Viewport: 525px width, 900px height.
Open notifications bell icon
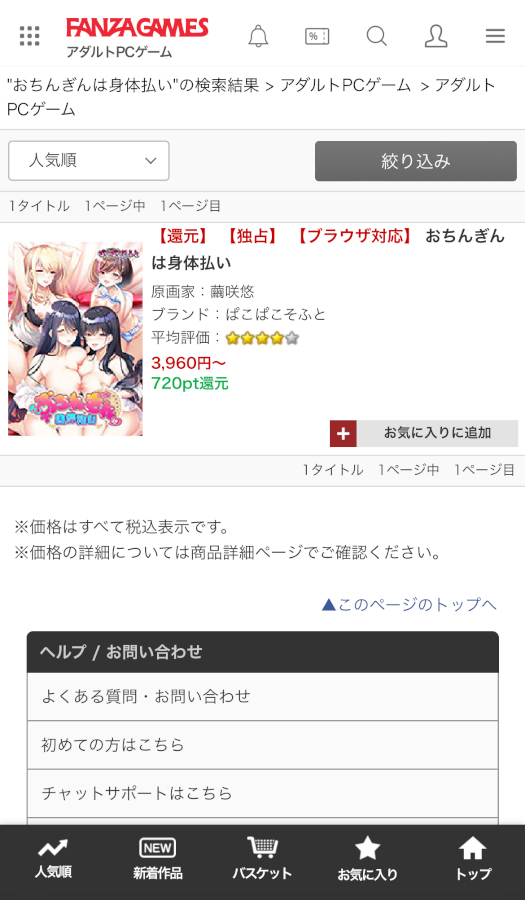(258, 36)
